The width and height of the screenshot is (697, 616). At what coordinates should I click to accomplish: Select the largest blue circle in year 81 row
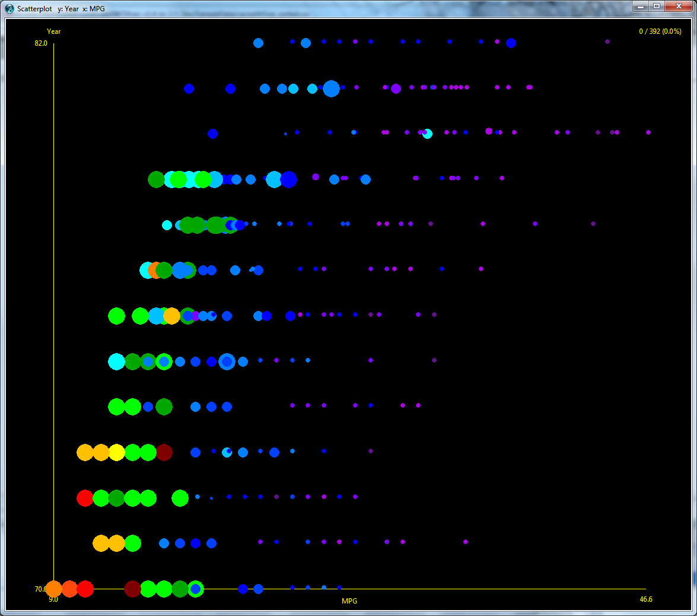331,88
